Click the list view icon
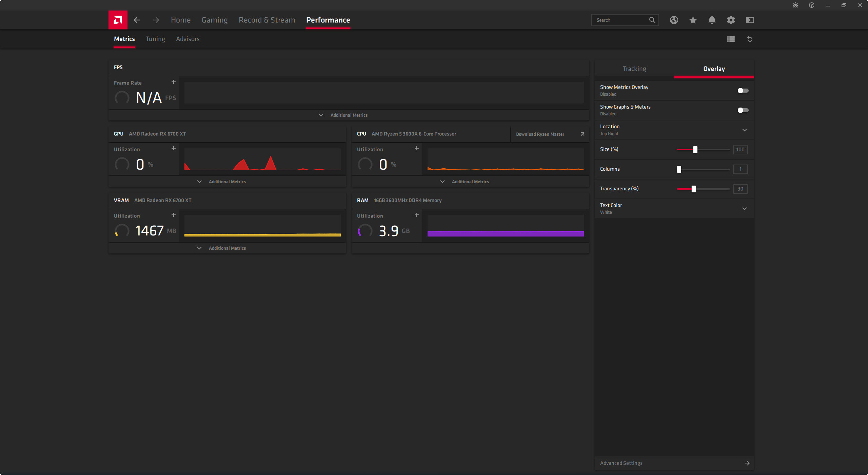The height and width of the screenshot is (475, 868). coord(731,39)
